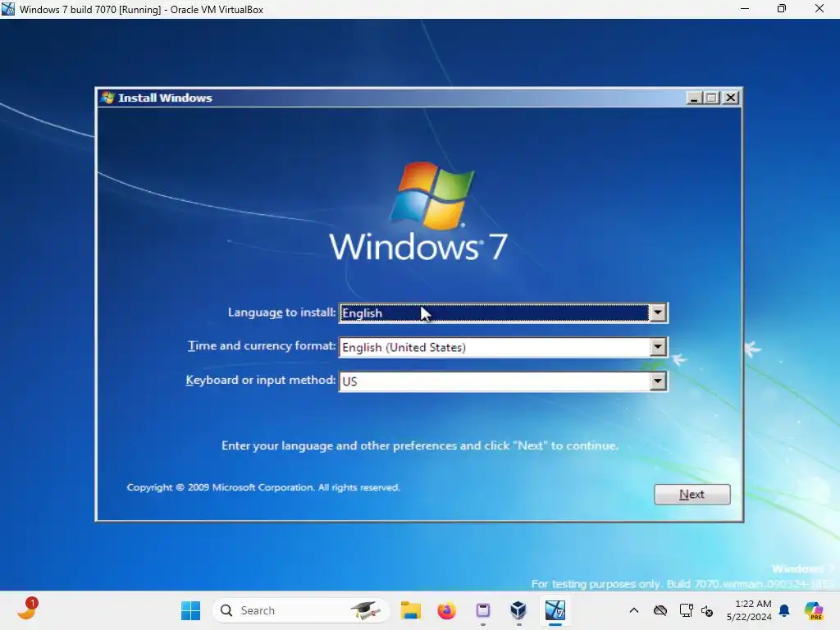Minimize the Oracle VM VirtualBox window
Viewport: 840px width, 630px height.
[745, 9]
